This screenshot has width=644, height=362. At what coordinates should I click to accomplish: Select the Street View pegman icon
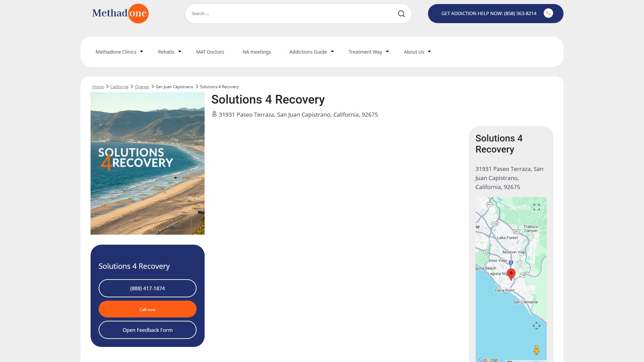point(536,350)
